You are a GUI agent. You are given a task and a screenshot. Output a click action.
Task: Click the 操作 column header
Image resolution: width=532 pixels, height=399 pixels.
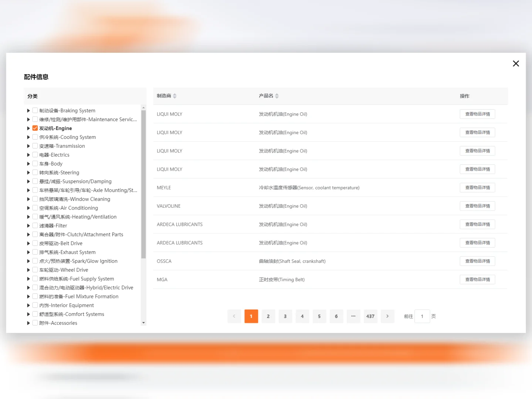point(465,96)
